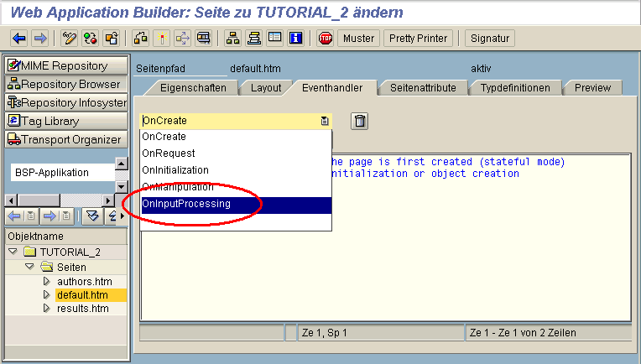Click the trash can delete icon
641x364 pixels.
tap(359, 122)
